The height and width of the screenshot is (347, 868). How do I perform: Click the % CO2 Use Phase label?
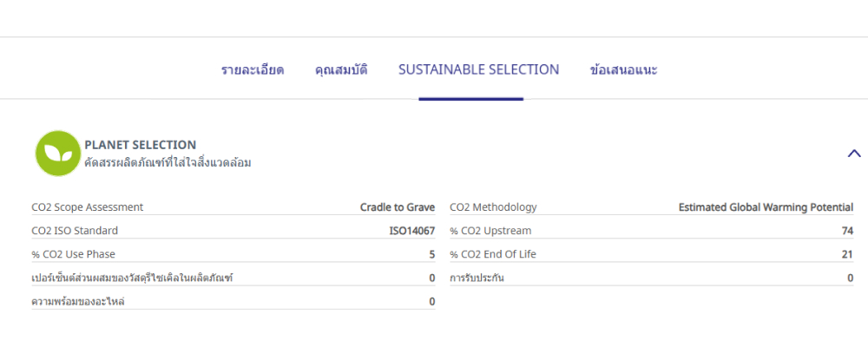click(x=74, y=254)
